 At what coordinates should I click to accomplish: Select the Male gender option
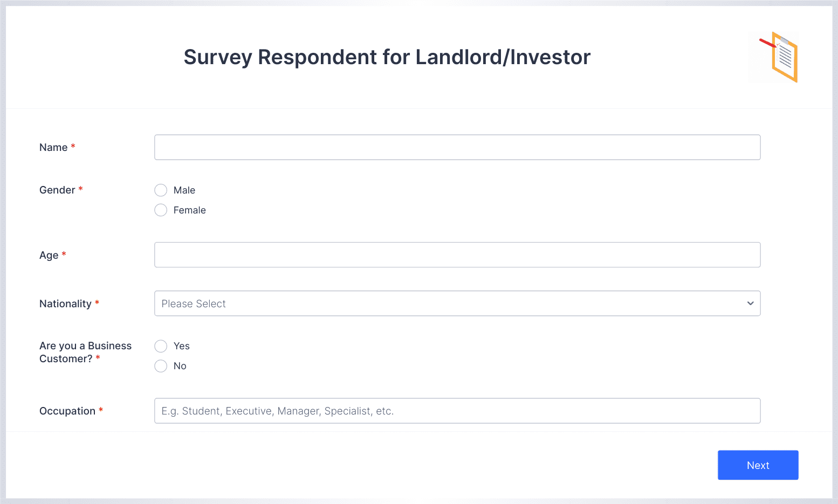(x=161, y=190)
